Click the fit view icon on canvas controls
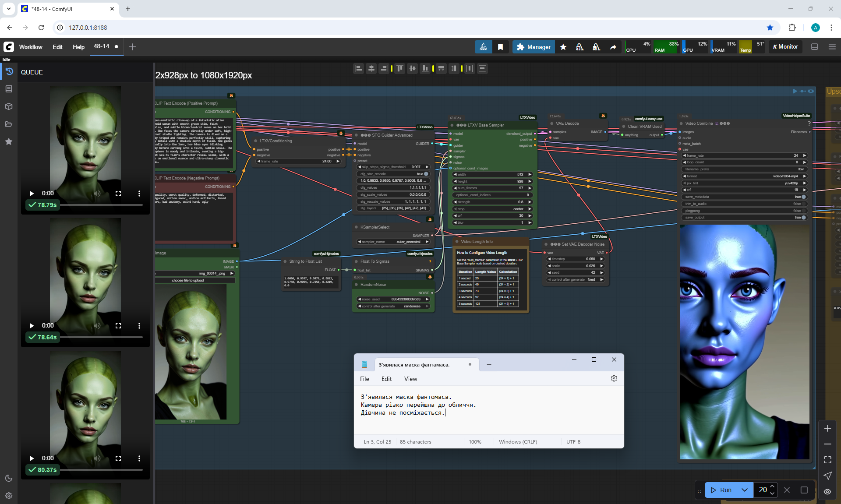 coord(827,460)
